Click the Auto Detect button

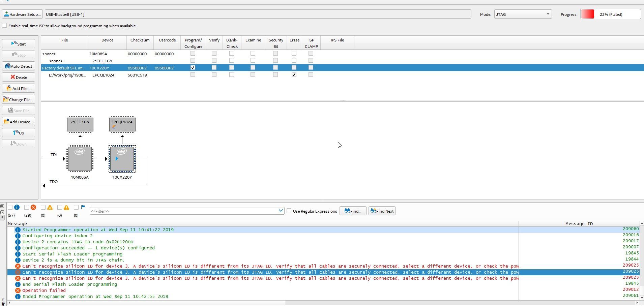(x=19, y=66)
